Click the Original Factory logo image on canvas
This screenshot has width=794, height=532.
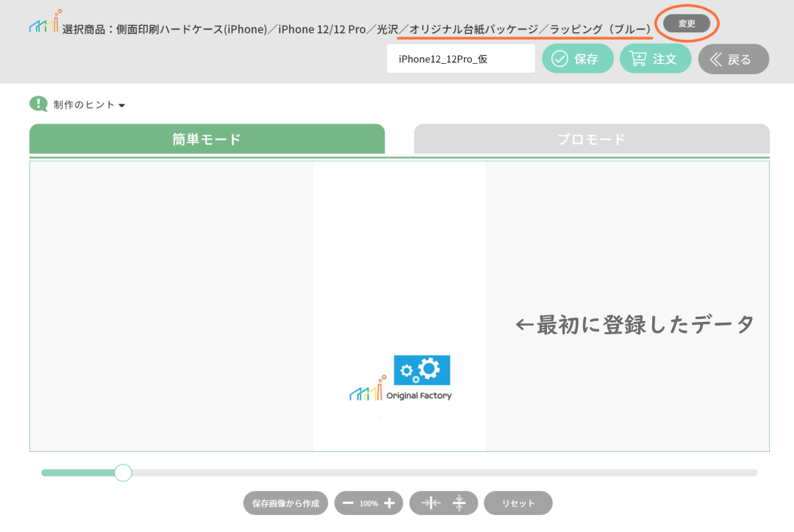[400, 378]
